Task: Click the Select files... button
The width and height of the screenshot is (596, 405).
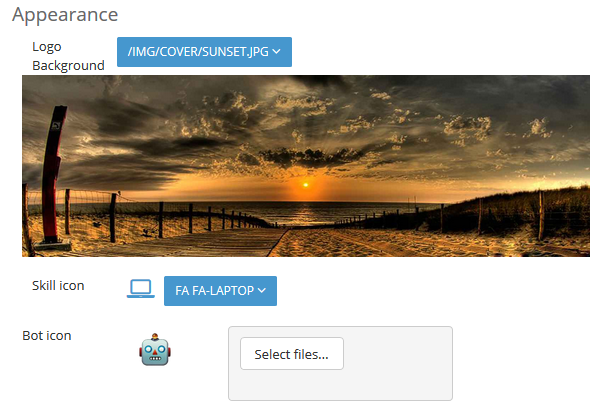Action: point(292,354)
